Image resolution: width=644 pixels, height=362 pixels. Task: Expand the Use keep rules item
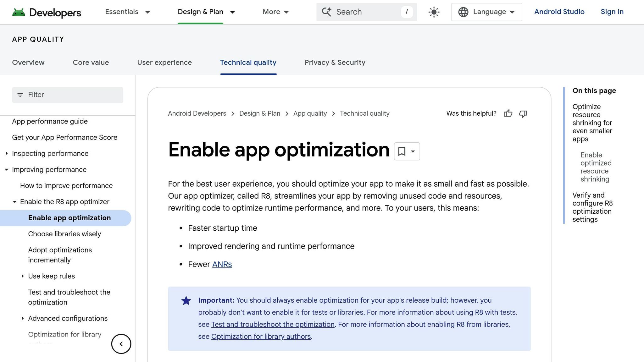pyautogui.click(x=23, y=276)
